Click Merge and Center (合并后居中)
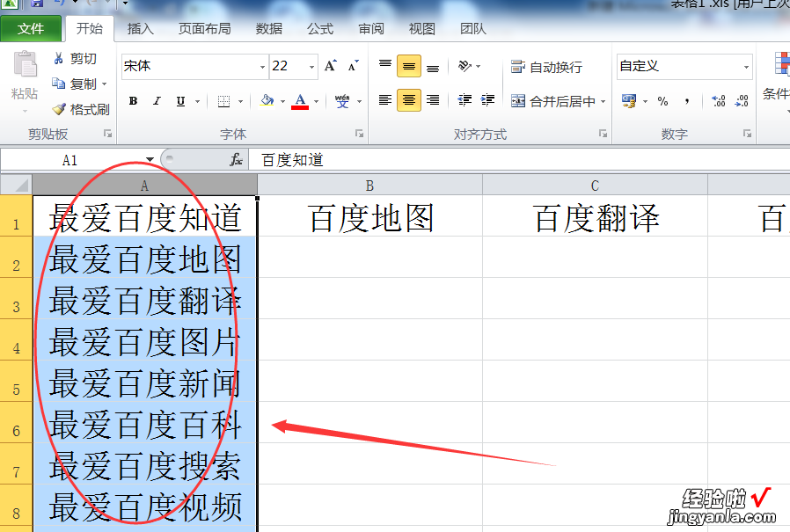790x532 pixels. (553, 101)
